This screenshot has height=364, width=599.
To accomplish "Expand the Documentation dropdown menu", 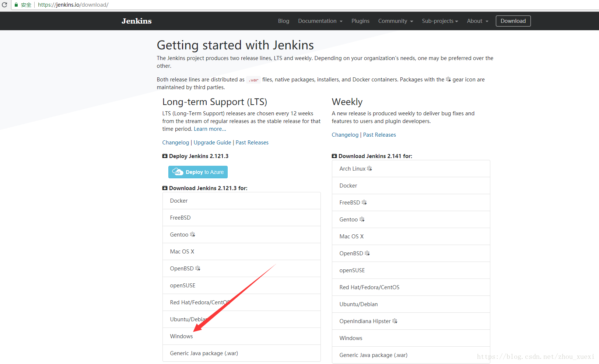I will (x=320, y=21).
